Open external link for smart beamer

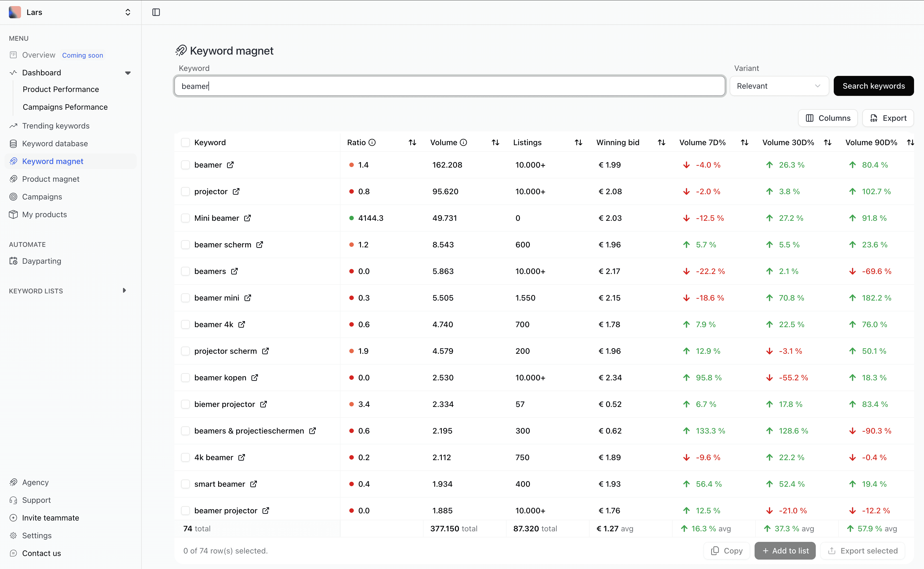coord(254,484)
